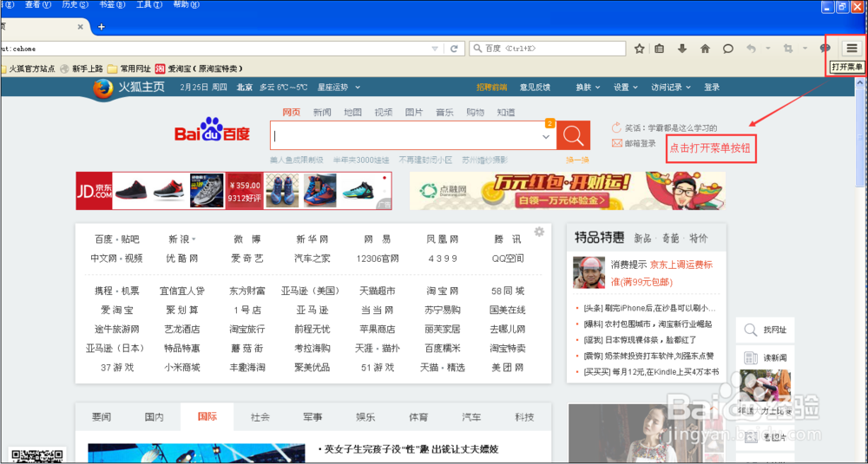This screenshot has height=464, width=868.
Task: Open 爱淘宝 bookmark in toolbar
Action: pyautogui.click(x=199, y=69)
